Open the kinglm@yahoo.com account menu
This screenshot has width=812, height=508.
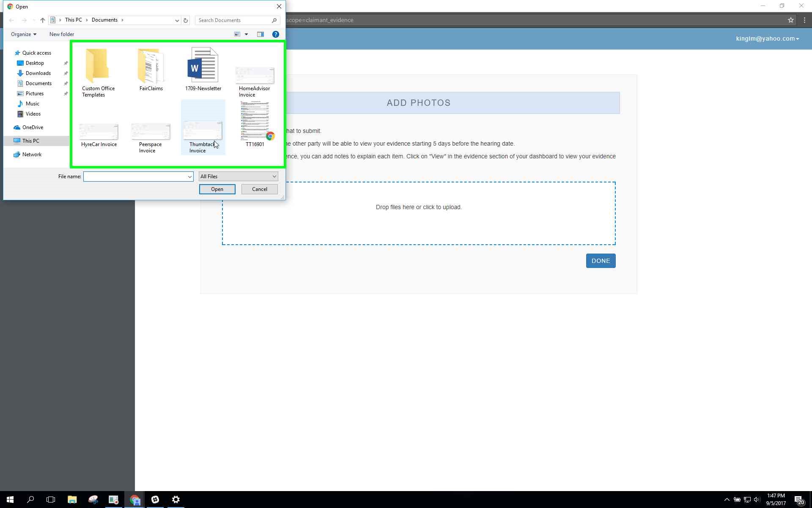pos(767,39)
